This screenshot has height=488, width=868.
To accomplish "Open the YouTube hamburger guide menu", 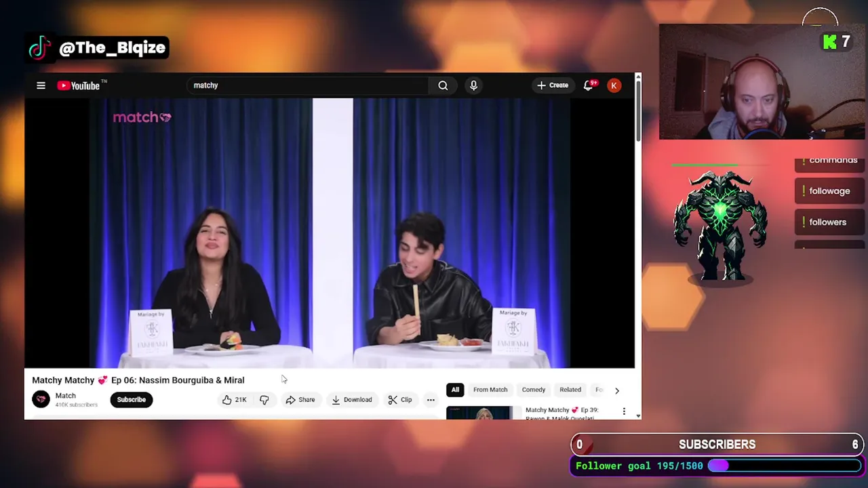I will [x=41, y=85].
